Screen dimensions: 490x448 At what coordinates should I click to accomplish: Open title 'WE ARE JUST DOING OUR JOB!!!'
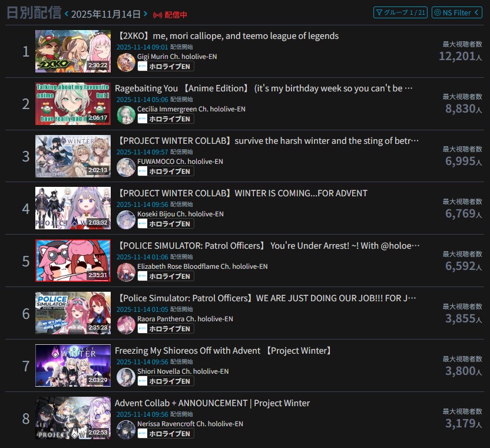pyautogui.click(x=266, y=298)
